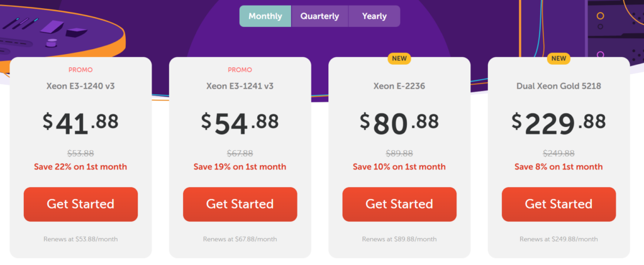Click PROMO label on Xeon E3-1241 v3
This screenshot has width=644, height=265.
pos(240,70)
